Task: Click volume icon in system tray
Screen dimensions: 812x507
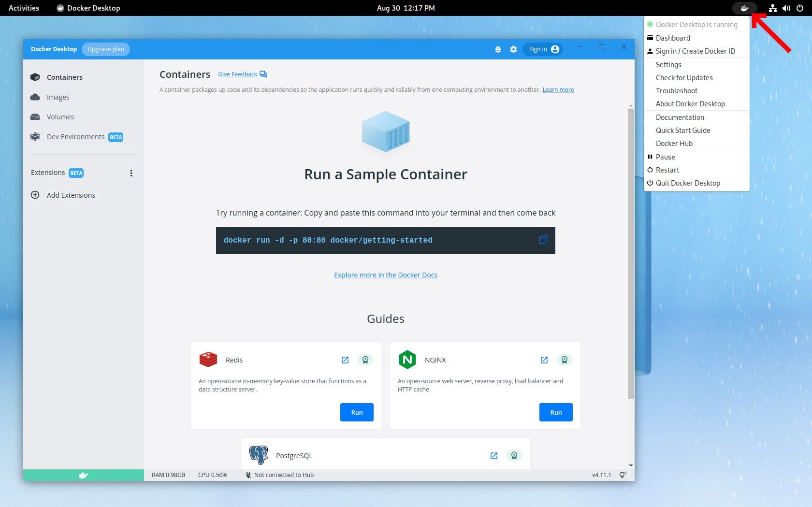Action: 786,8
